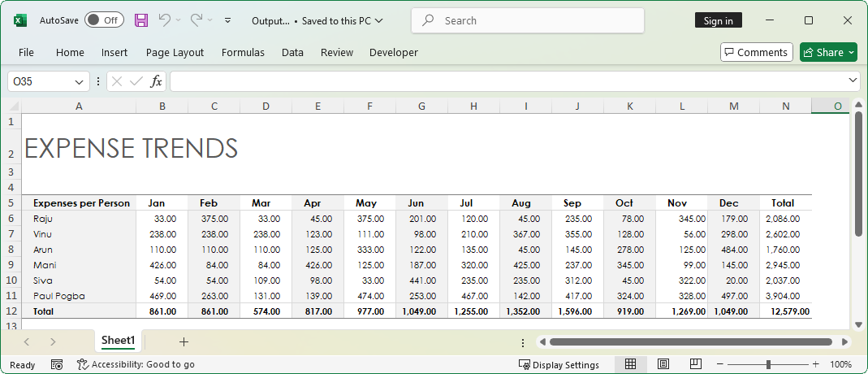The height and width of the screenshot is (374, 868).
Task: Click the Redo arrow icon
Action: pyautogui.click(x=196, y=20)
